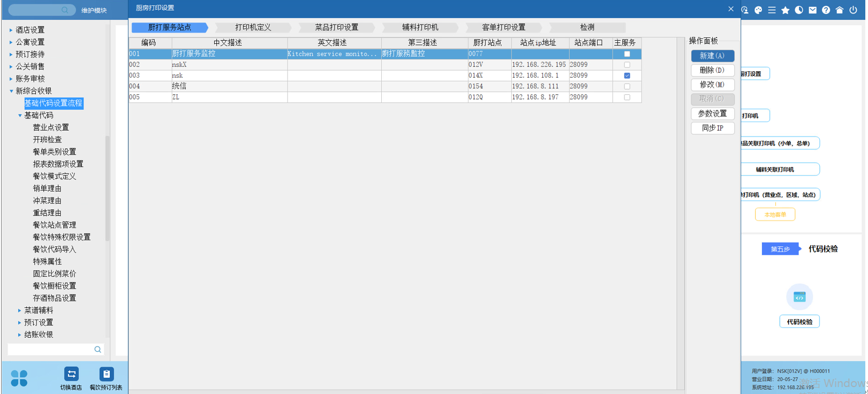The height and width of the screenshot is (394, 868).
Task: Open the envelope messages icon
Action: click(x=812, y=10)
